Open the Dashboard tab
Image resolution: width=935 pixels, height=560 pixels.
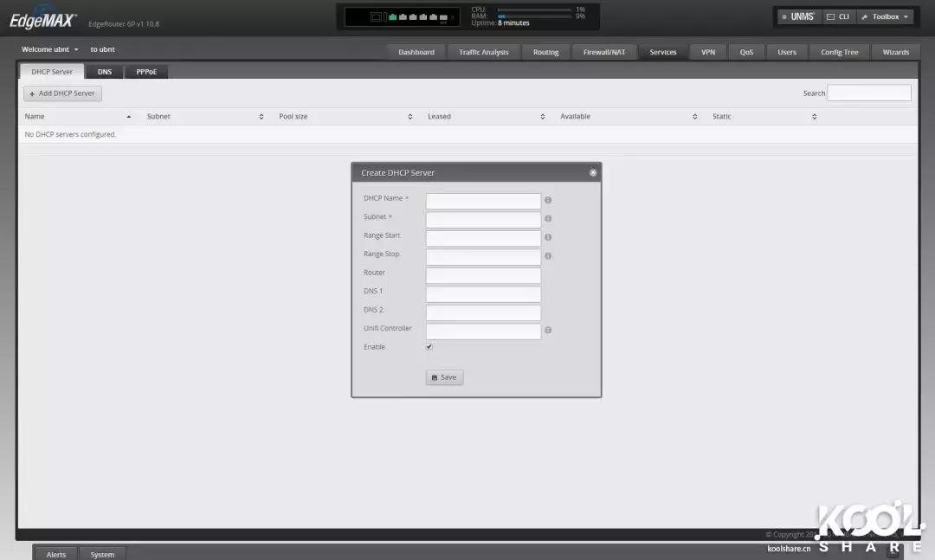click(x=416, y=52)
